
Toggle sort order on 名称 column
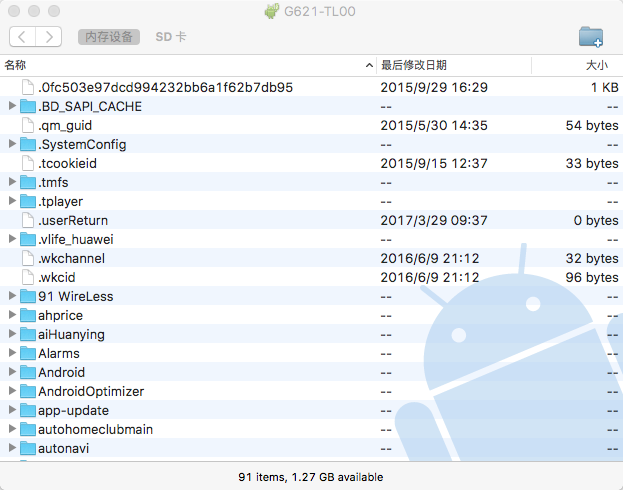point(188,65)
